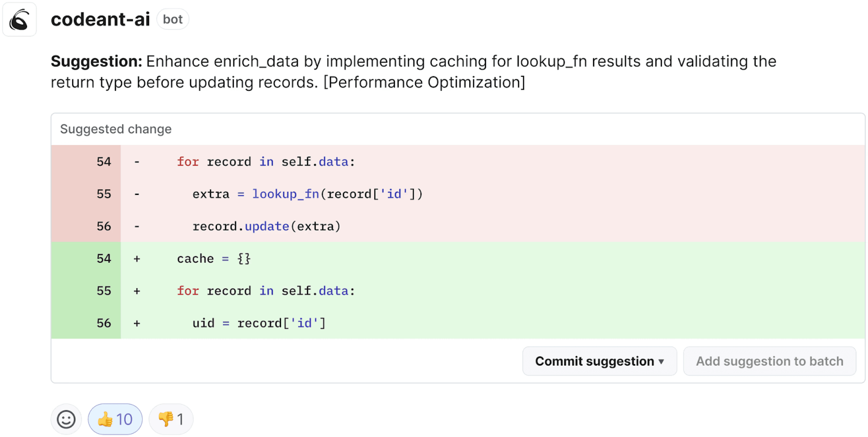The image size is (868, 437).
Task: Click the record.update(extra) removed line
Action: 266,226
